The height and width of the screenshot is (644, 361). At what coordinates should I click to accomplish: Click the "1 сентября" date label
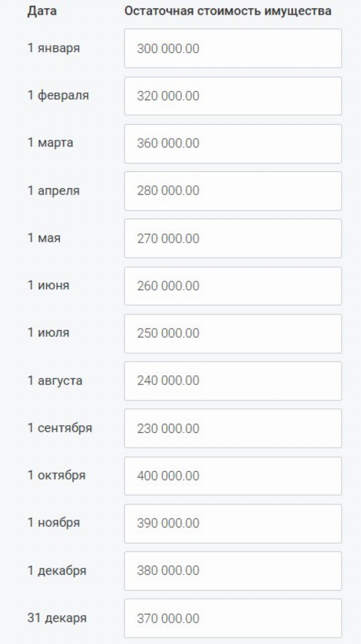point(59,429)
